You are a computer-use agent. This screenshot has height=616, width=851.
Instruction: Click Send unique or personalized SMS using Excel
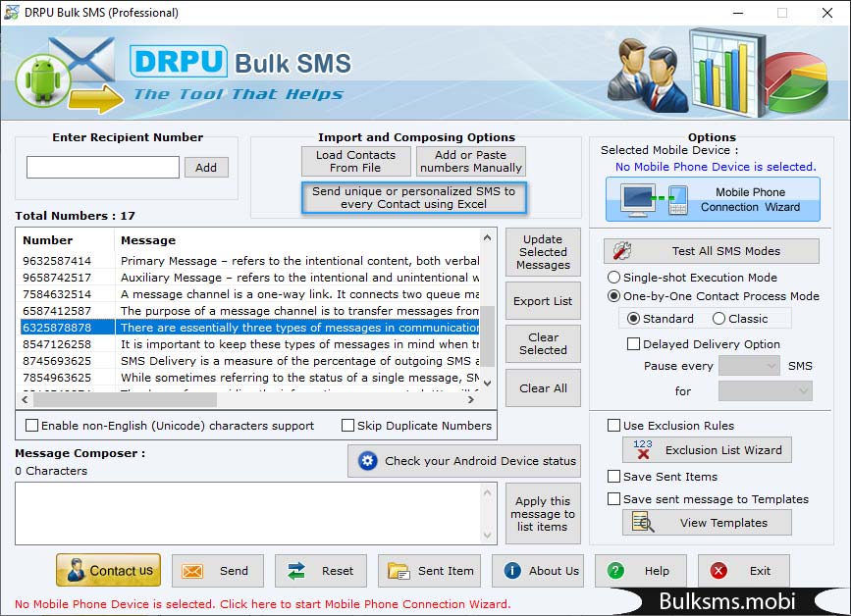413,198
